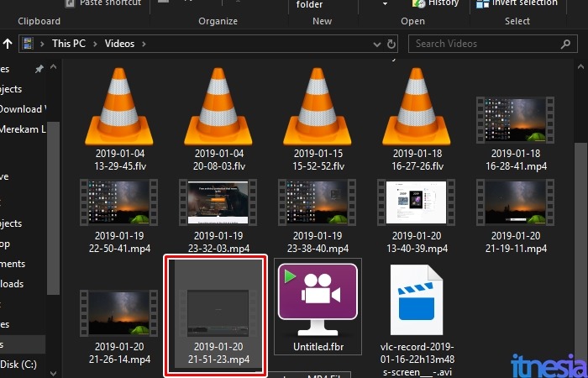Click the file list scroll up arrow

581,67
